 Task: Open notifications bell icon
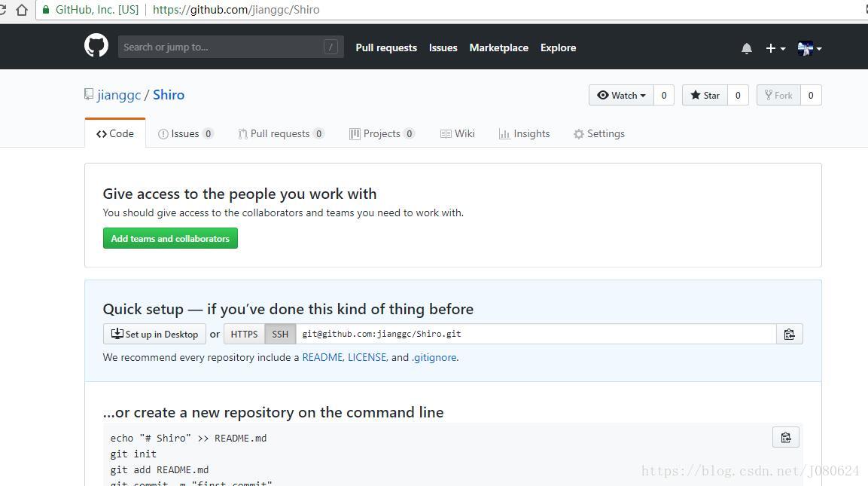coord(747,48)
